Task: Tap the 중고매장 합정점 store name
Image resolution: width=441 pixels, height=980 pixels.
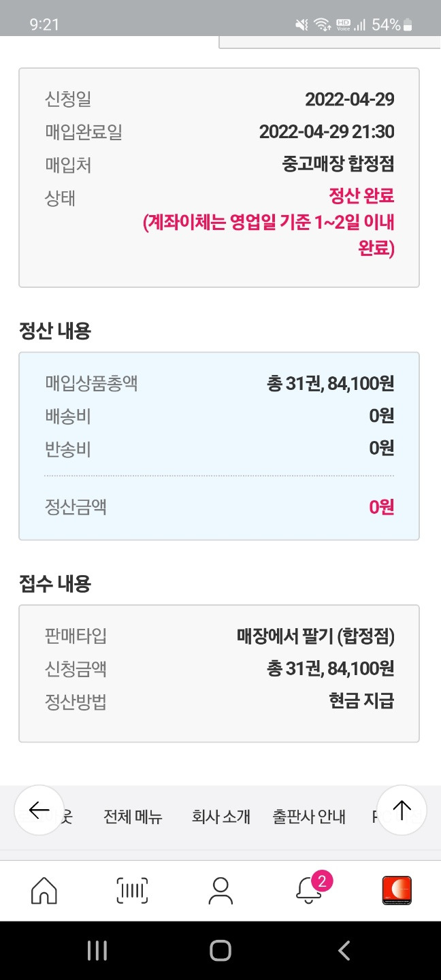Action: [338, 164]
